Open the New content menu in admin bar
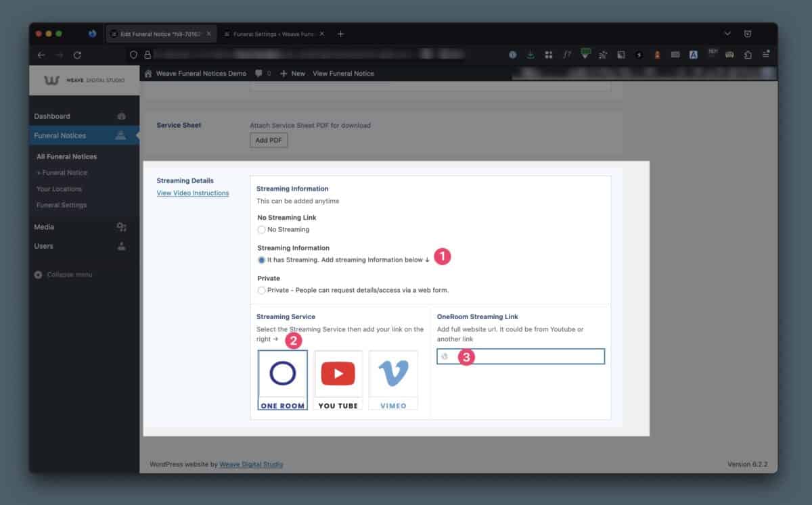This screenshot has width=812, height=505. tap(292, 73)
